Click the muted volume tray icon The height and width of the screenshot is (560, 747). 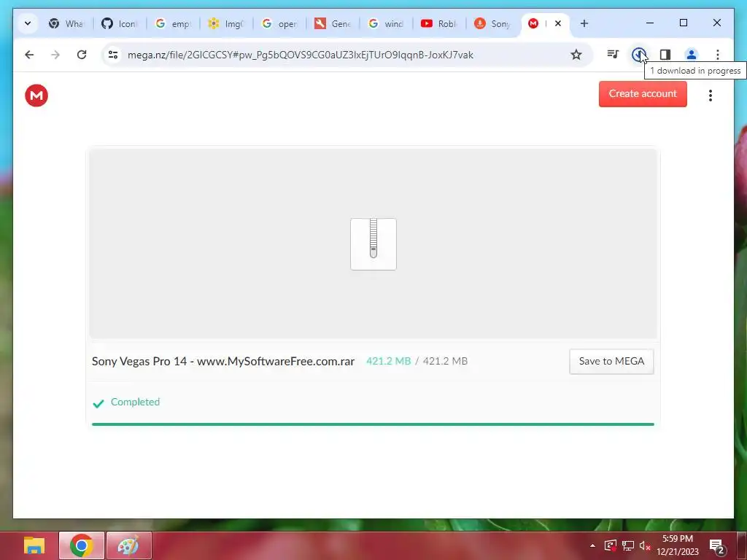pyautogui.click(x=645, y=545)
